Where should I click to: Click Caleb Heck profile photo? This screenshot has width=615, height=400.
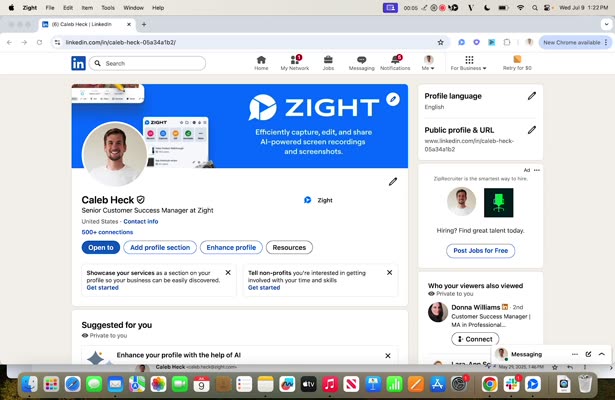115,154
